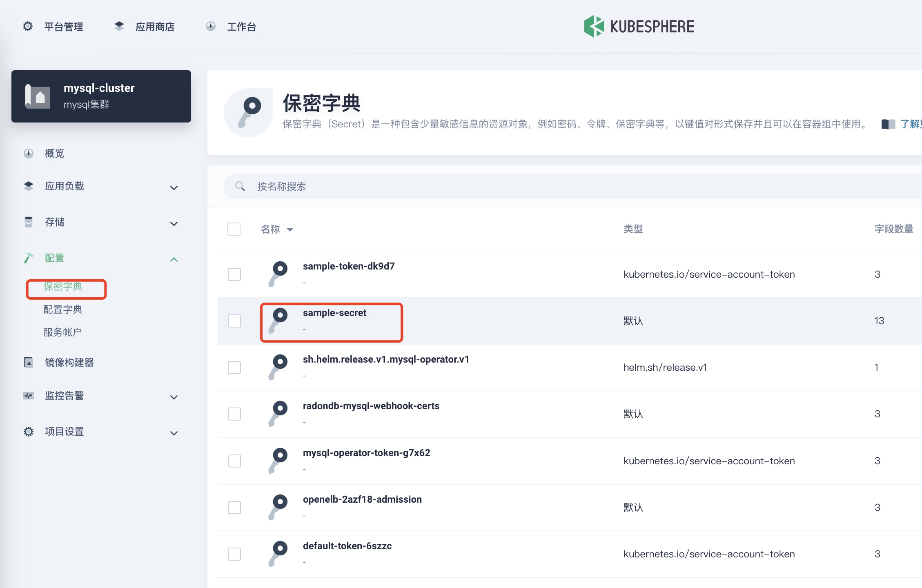This screenshot has height=588, width=922.
Task: Click the mysql-cluster project selector card
Action: click(x=101, y=96)
